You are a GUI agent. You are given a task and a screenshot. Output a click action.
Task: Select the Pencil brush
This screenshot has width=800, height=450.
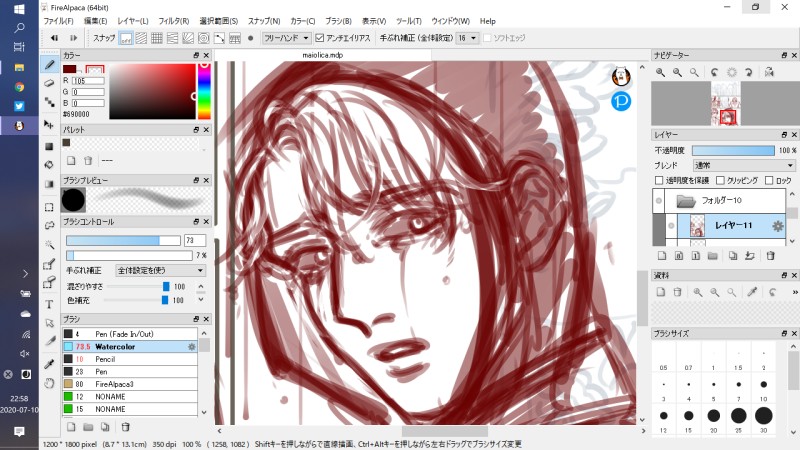coord(130,359)
